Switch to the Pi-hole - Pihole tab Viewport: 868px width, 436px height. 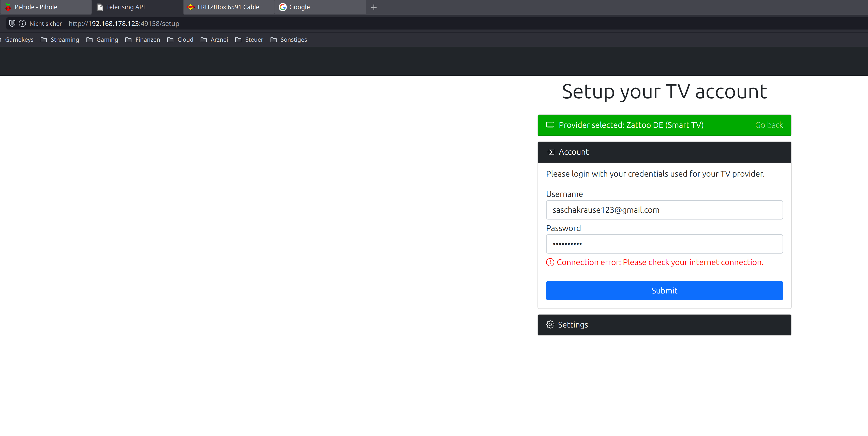click(46, 7)
